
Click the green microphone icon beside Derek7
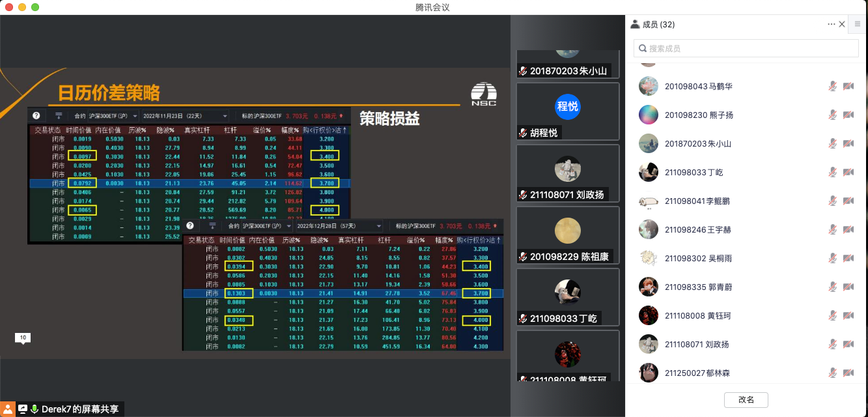[35, 409]
